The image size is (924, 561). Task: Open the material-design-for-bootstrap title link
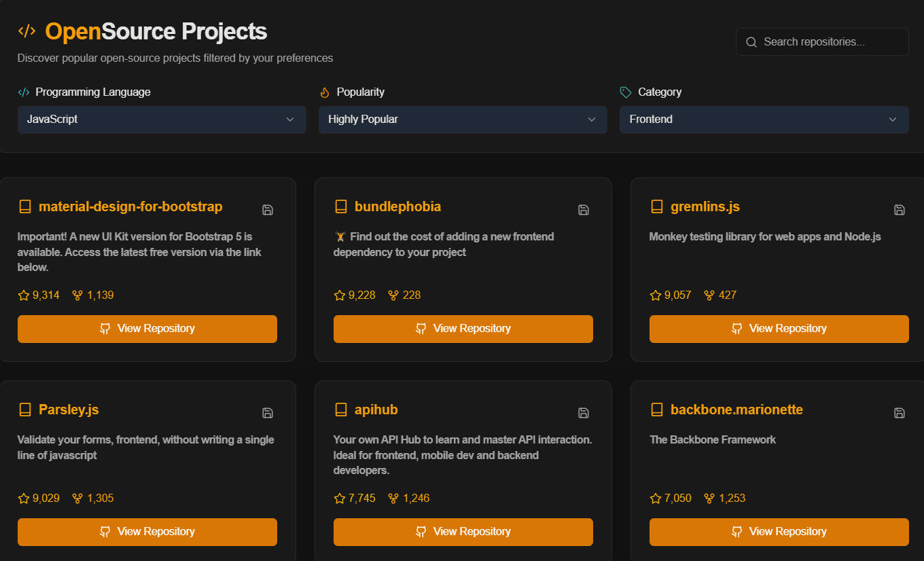[130, 206]
